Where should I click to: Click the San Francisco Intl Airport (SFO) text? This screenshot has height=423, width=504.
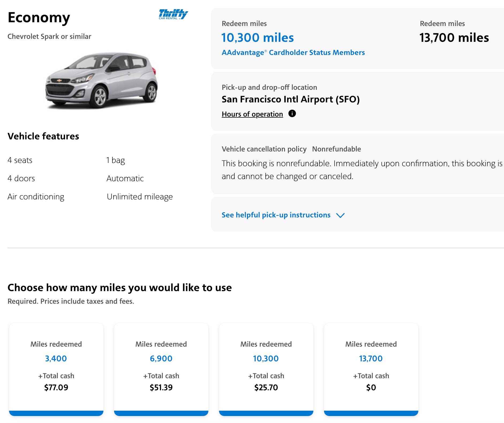291,99
